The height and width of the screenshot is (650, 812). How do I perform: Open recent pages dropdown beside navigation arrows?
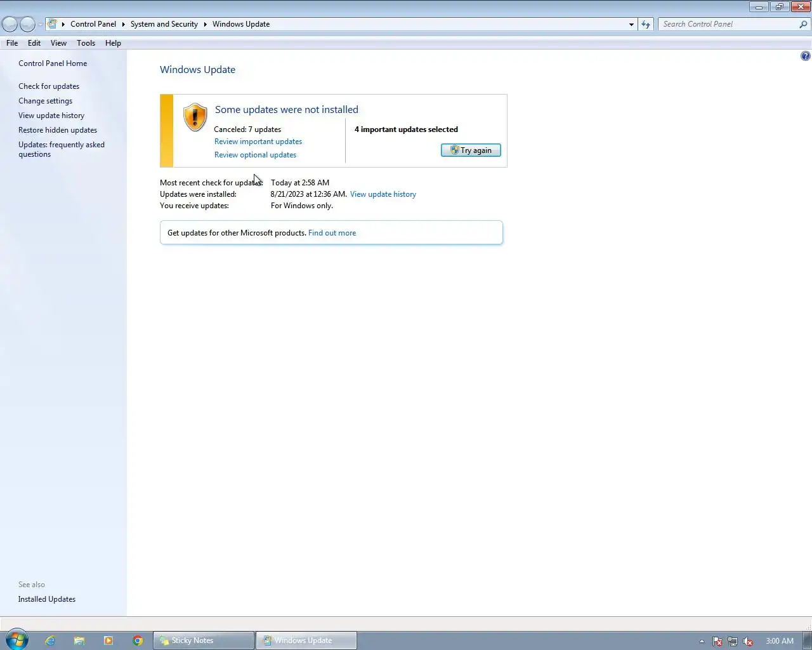click(x=40, y=24)
